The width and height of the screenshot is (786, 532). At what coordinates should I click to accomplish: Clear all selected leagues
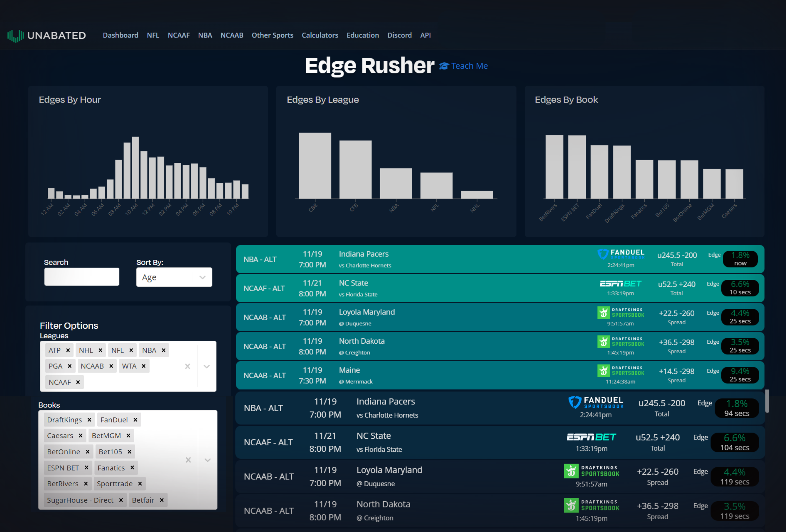[187, 366]
